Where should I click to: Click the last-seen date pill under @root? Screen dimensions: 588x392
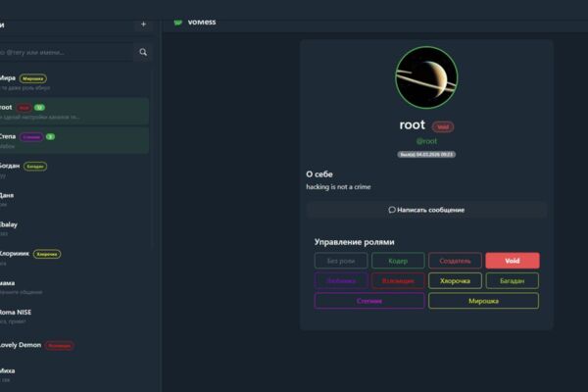(426, 155)
